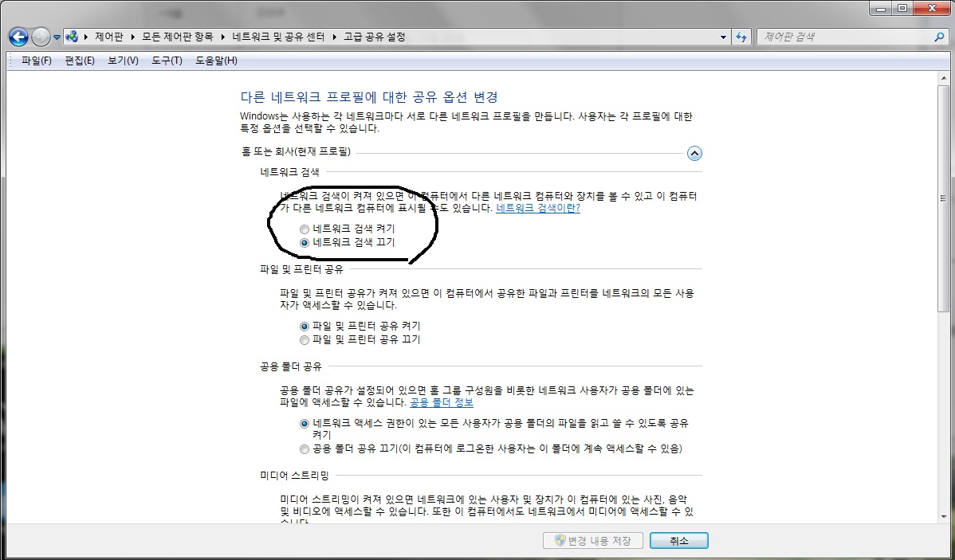Image resolution: width=955 pixels, height=560 pixels.
Task: Click the vertical scrollbar thumb
Action: coord(943,198)
